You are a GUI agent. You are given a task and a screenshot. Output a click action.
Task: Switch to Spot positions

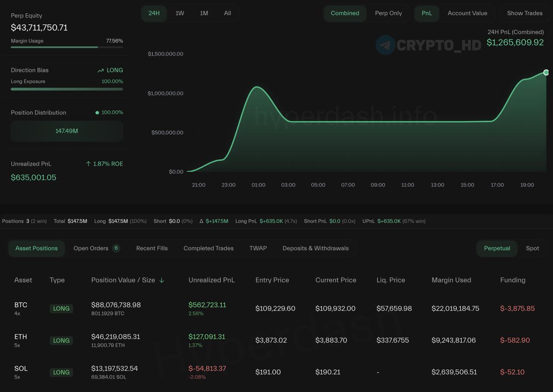(532, 248)
